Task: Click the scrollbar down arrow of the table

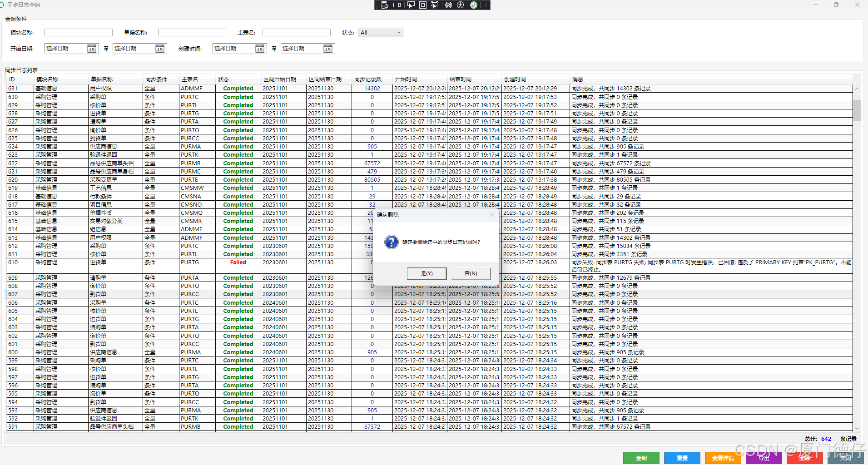Action: [857, 428]
